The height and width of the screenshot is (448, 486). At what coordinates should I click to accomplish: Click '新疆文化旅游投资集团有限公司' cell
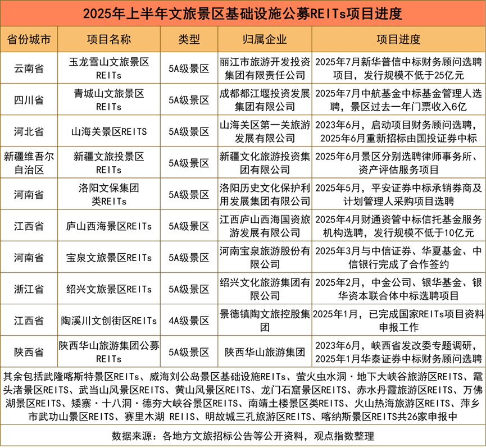(x=265, y=163)
